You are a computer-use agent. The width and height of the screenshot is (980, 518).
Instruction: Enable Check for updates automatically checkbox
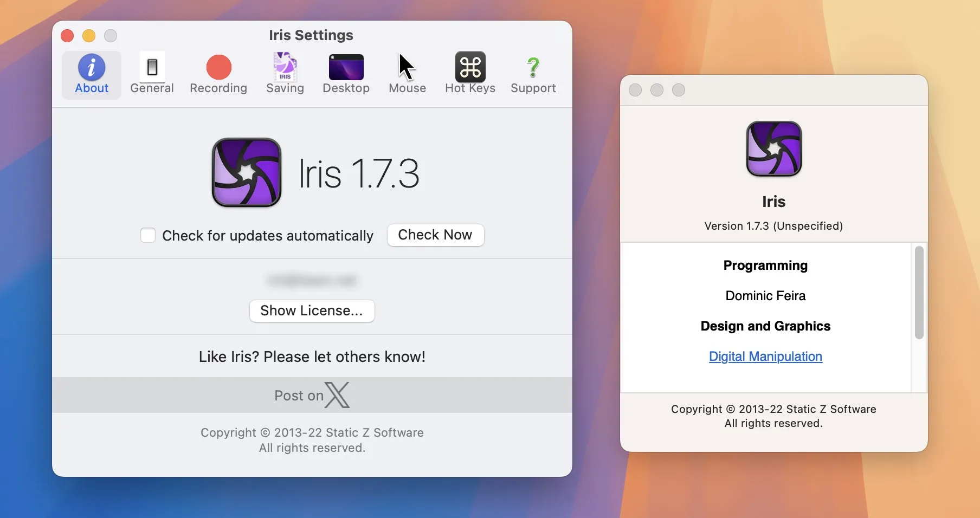point(148,235)
